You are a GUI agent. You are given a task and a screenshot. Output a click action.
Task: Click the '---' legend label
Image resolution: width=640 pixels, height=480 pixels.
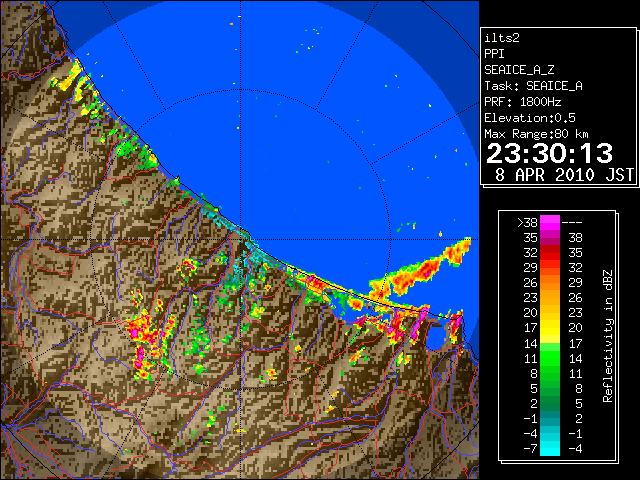[572, 223]
